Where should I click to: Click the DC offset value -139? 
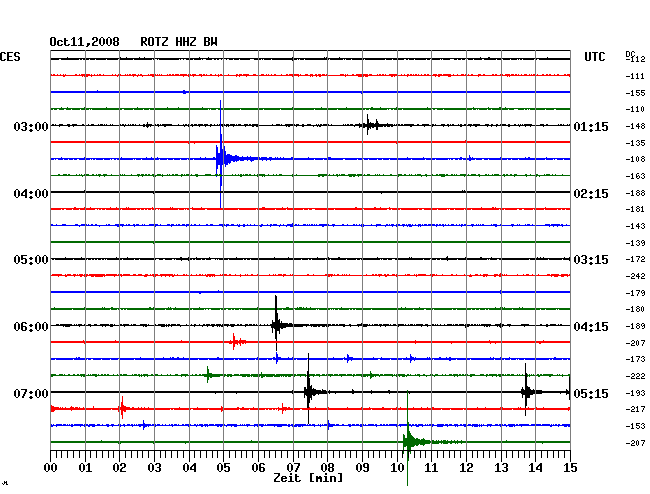pyautogui.click(x=635, y=243)
